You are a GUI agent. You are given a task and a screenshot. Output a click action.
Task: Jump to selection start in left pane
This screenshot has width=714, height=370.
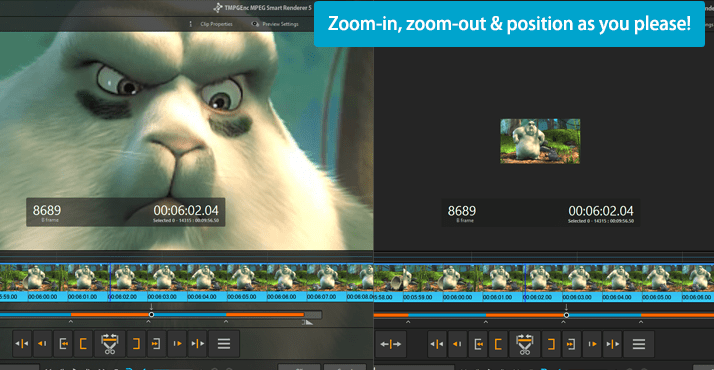coord(63,344)
